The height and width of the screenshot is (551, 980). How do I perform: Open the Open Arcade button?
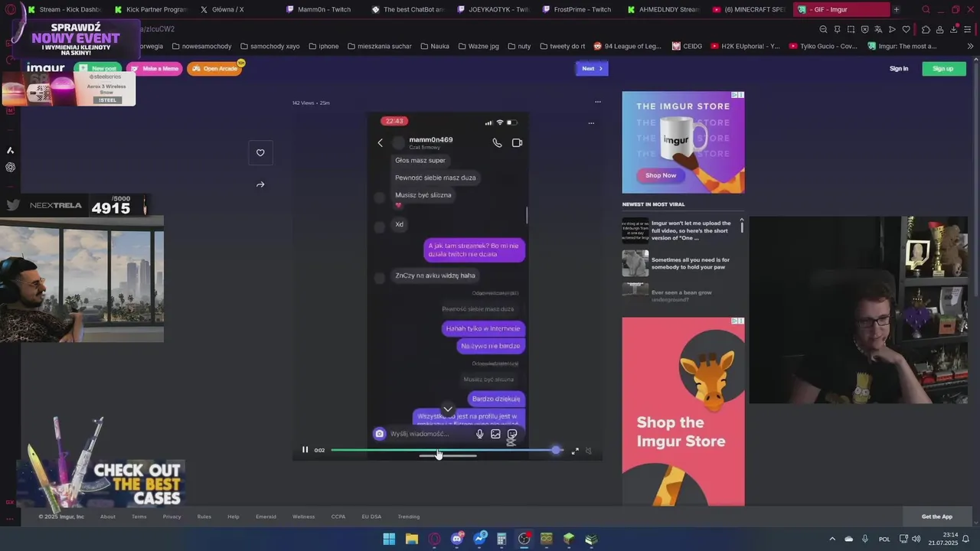[214, 69]
